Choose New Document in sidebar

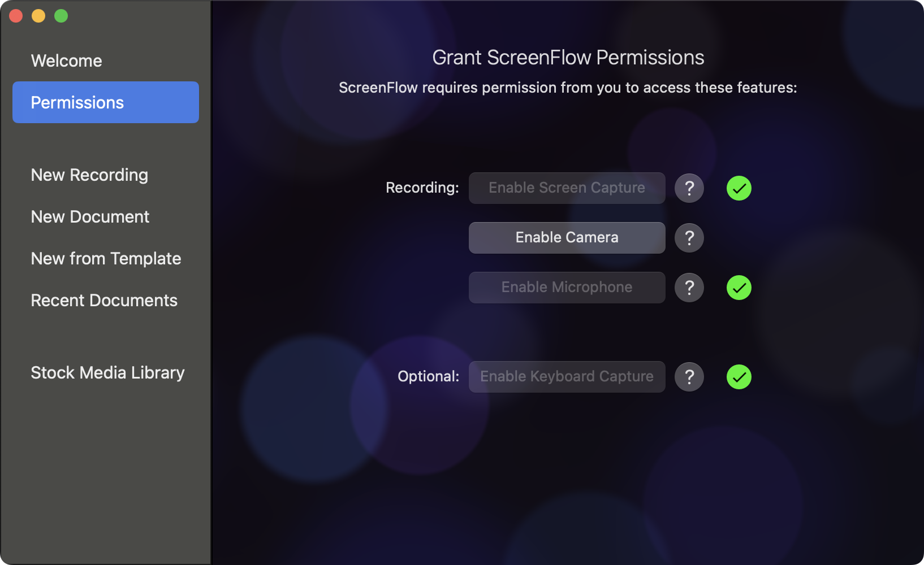106,217
